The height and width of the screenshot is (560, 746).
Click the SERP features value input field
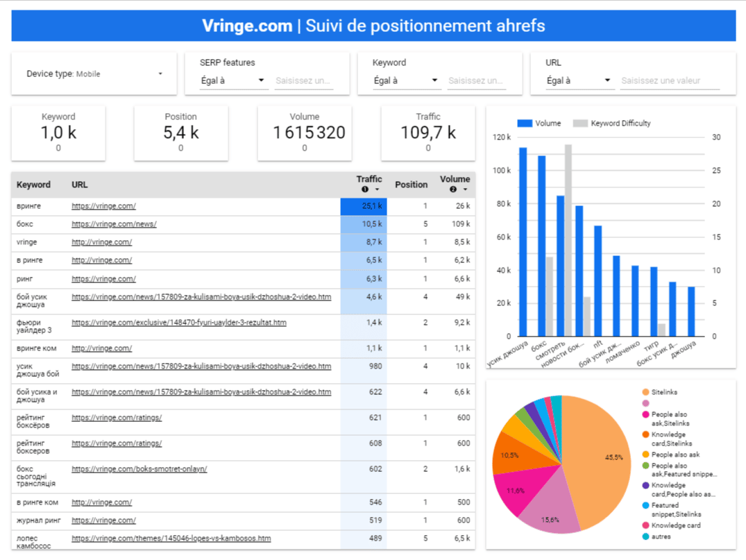[x=303, y=81]
